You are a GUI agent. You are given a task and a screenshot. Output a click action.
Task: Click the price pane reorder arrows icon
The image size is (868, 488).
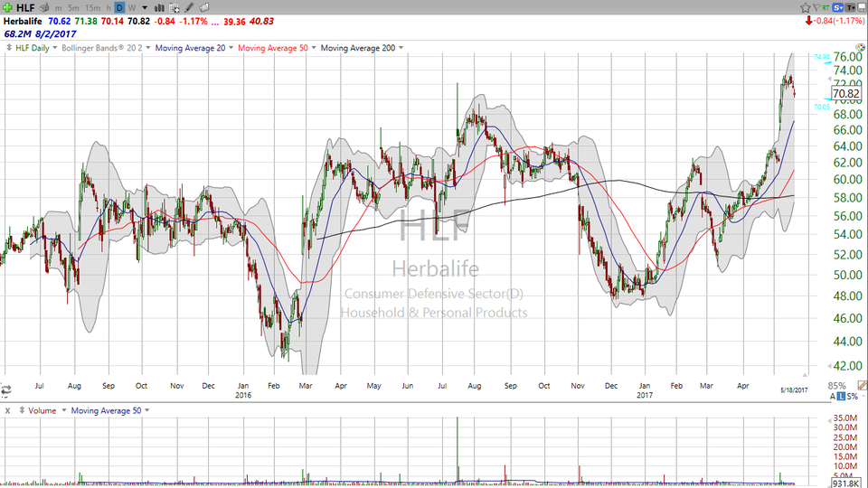(9, 48)
